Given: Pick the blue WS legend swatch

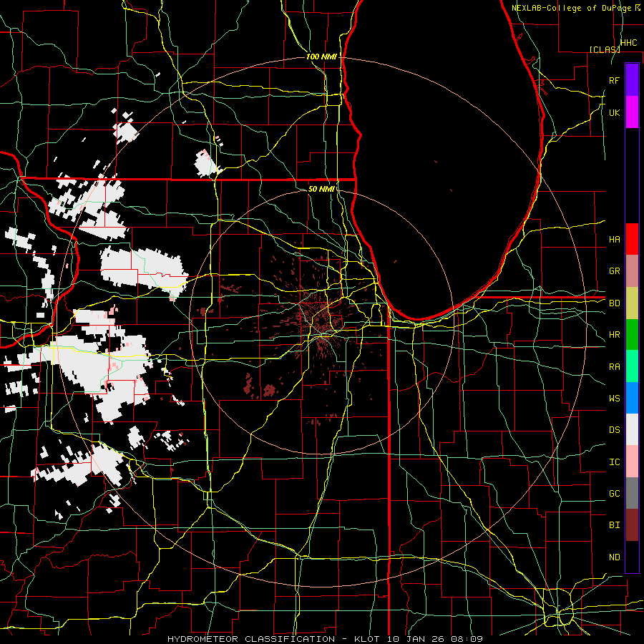Looking at the screenshot, I should 632,398.
